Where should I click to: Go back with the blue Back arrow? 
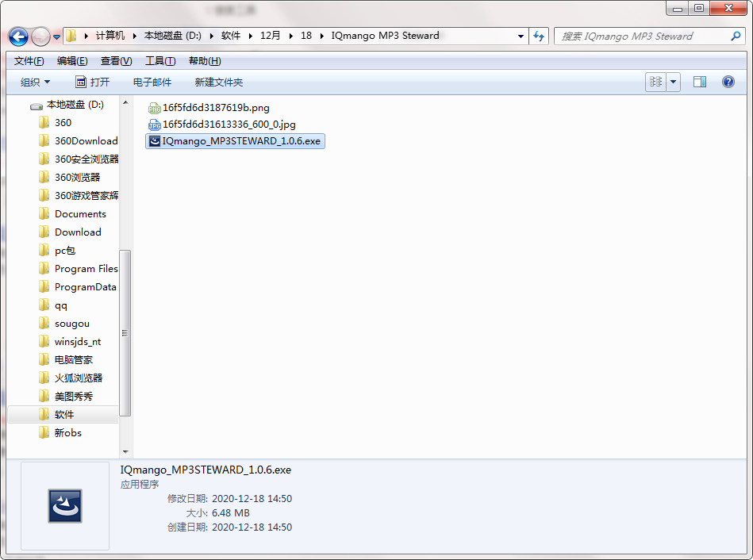(19, 36)
